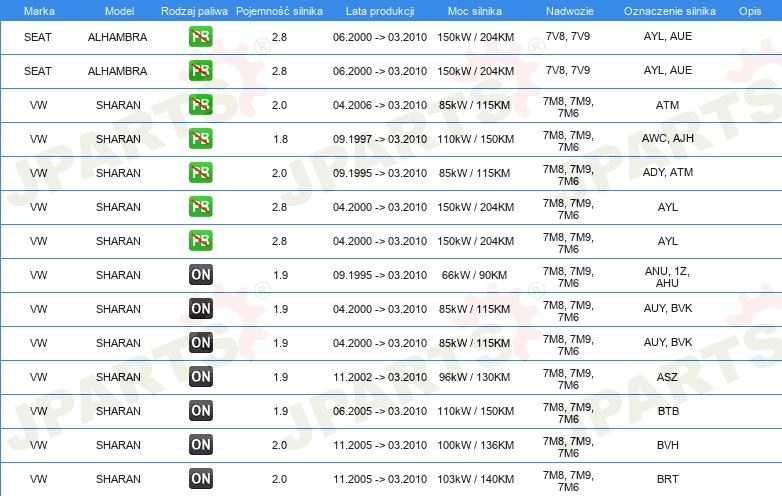Click the "100kW / 136KM" engine power cell

tap(475, 445)
